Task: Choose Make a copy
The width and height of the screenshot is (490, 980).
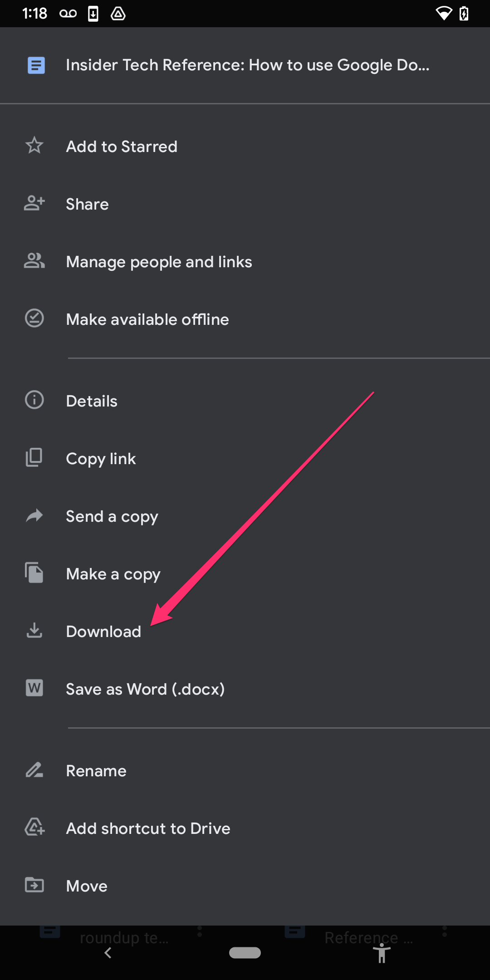Action: click(245, 573)
